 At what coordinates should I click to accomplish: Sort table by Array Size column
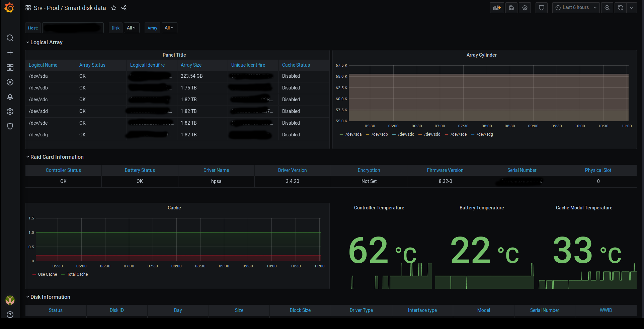191,65
